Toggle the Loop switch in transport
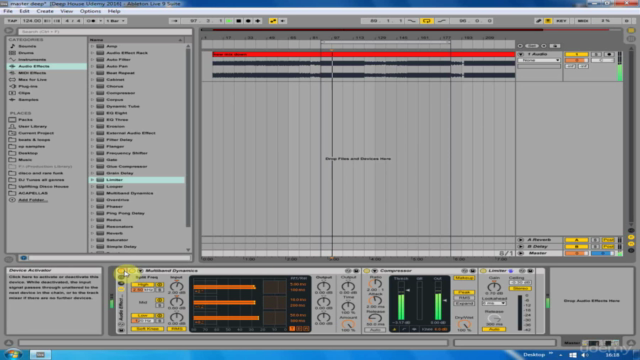Viewport: 640px width, 360px height. pos(427,21)
